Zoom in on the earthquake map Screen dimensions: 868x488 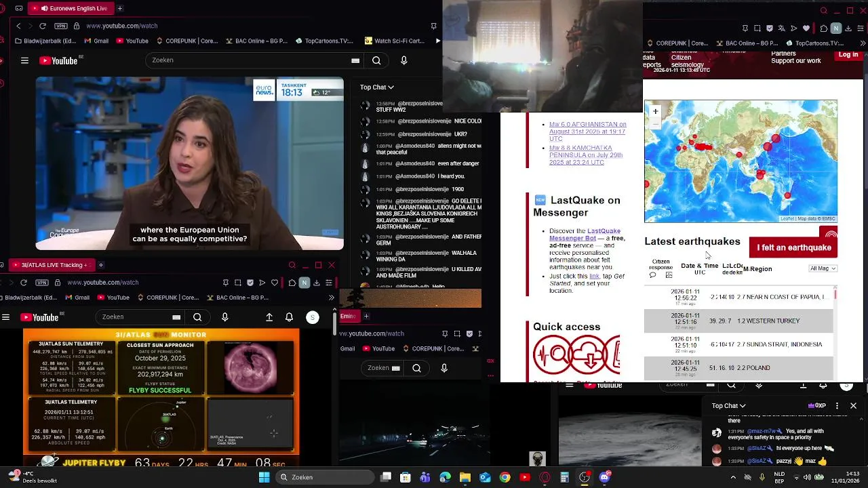pyautogui.click(x=655, y=110)
